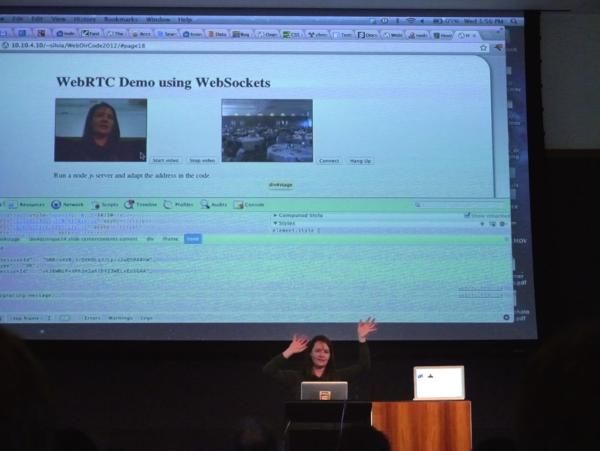The image size is (600, 451).
Task: Toggle element state icon in Styles pane
Action: coord(492,224)
